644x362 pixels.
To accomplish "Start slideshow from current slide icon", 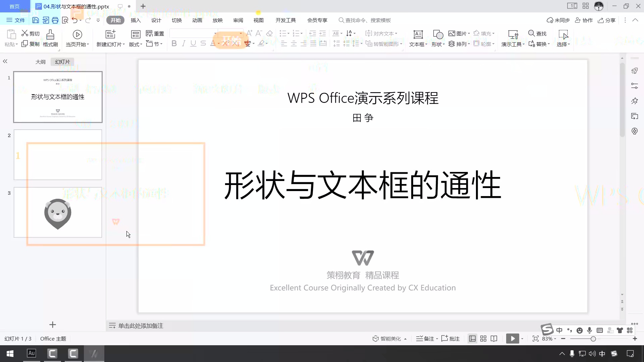I will point(77,35).
